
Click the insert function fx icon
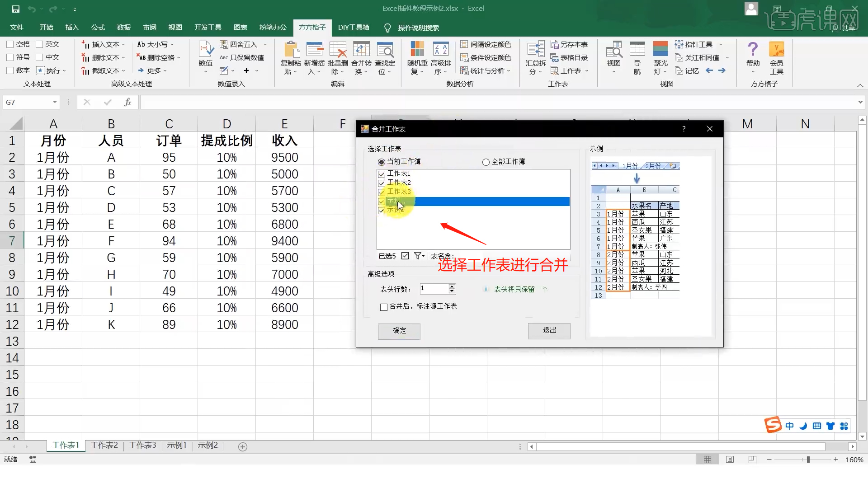point(127,102)
